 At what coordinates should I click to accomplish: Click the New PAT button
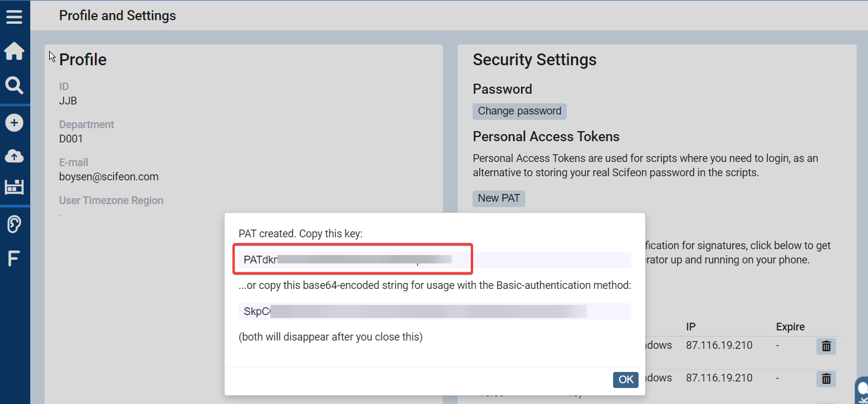click(x=499, y=198)
